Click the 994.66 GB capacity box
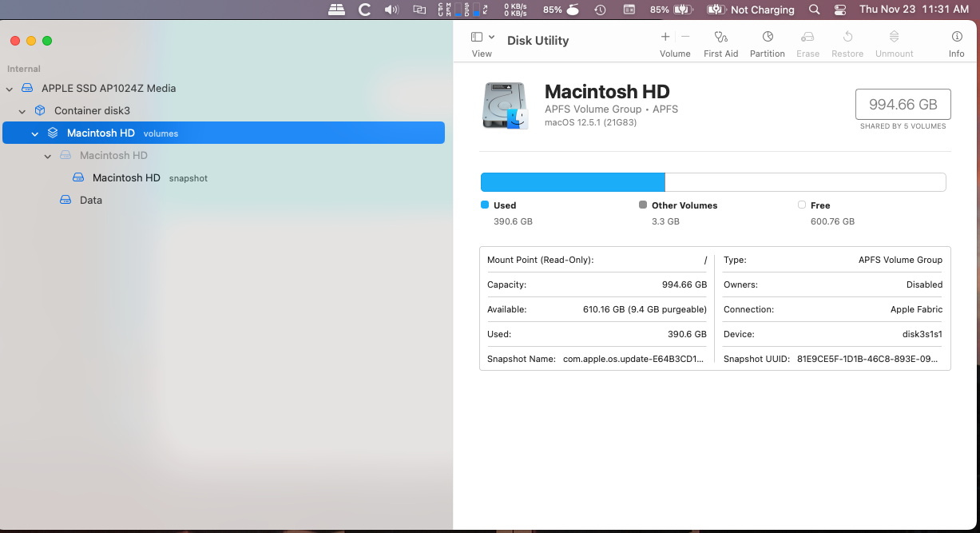Image resolution: width=980 pixels, height=533 pixels. point(903,104)
